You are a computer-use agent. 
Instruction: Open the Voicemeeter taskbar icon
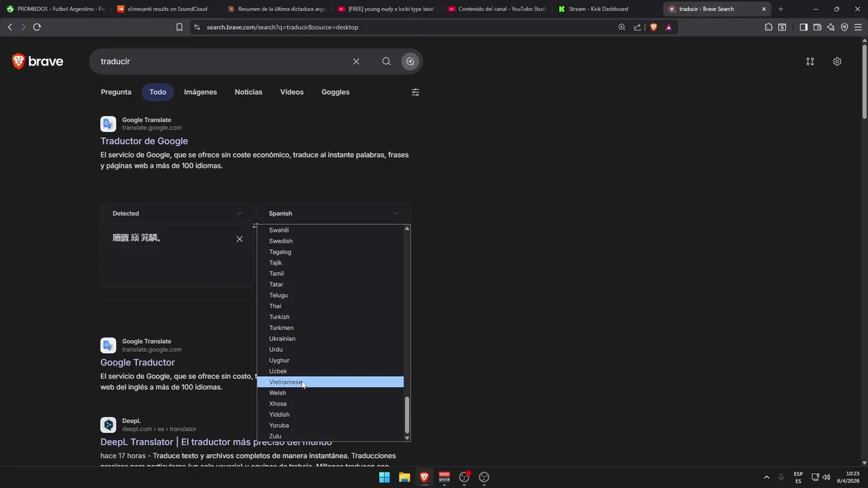point(444,477)
